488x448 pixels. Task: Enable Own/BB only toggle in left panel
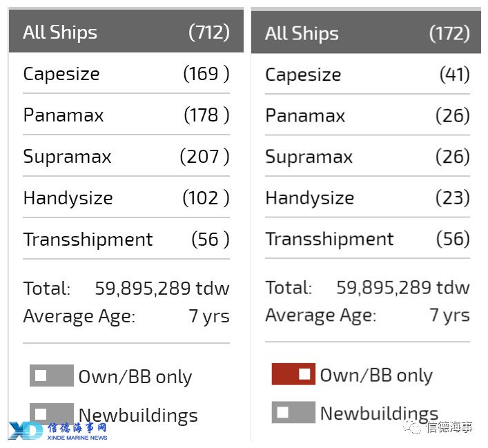[x=52, y=376]
